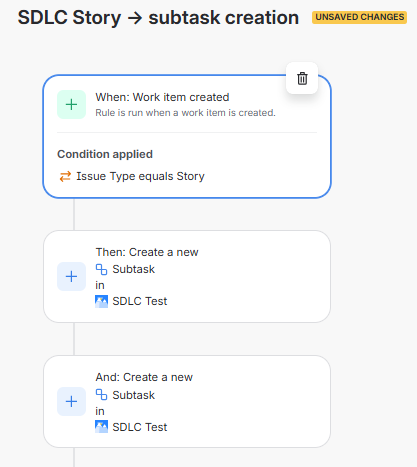Image resolution: width=417 pixels, height=467 pixels.
Task: Click SDLC Test text in the And action
Action: (140, 427)
